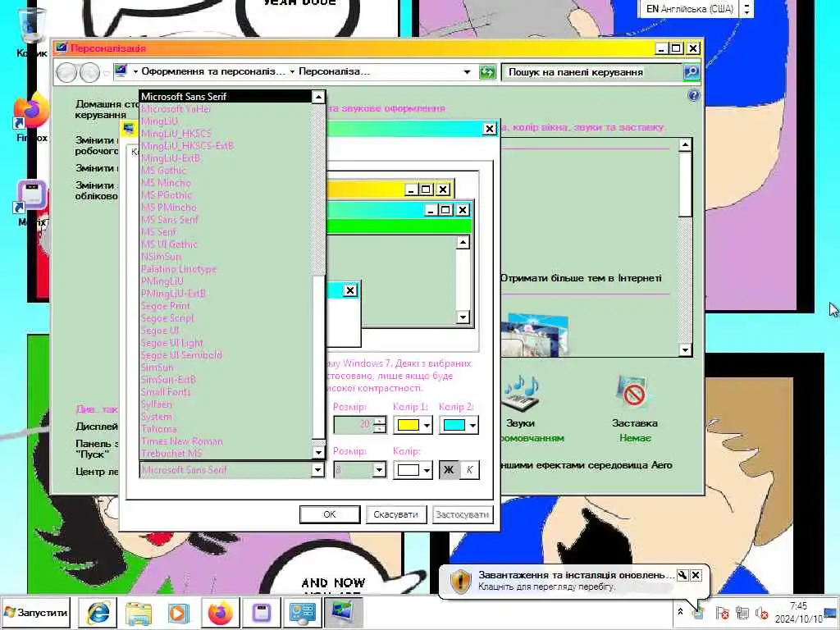Open the font name combo box arrow

317,470
